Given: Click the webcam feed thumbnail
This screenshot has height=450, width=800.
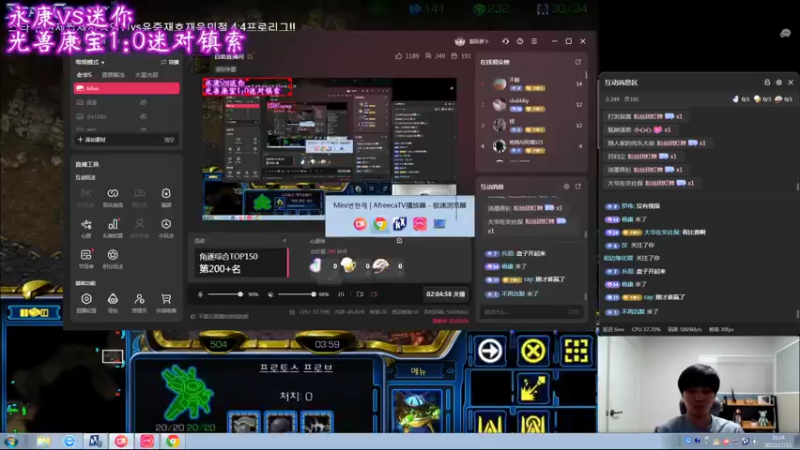Looking at the screenshot, I should (x=698, y=384).
